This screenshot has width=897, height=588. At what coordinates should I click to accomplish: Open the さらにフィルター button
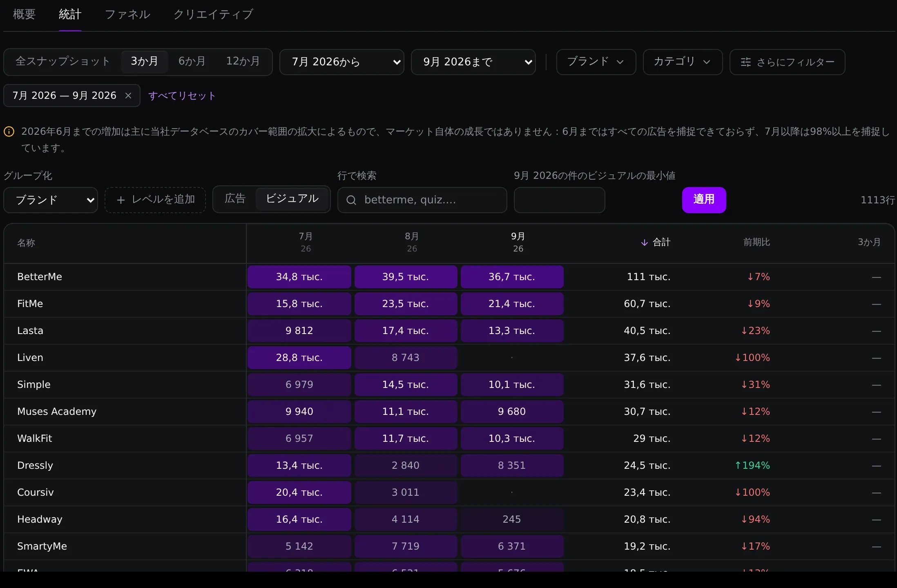click(787, 62)
